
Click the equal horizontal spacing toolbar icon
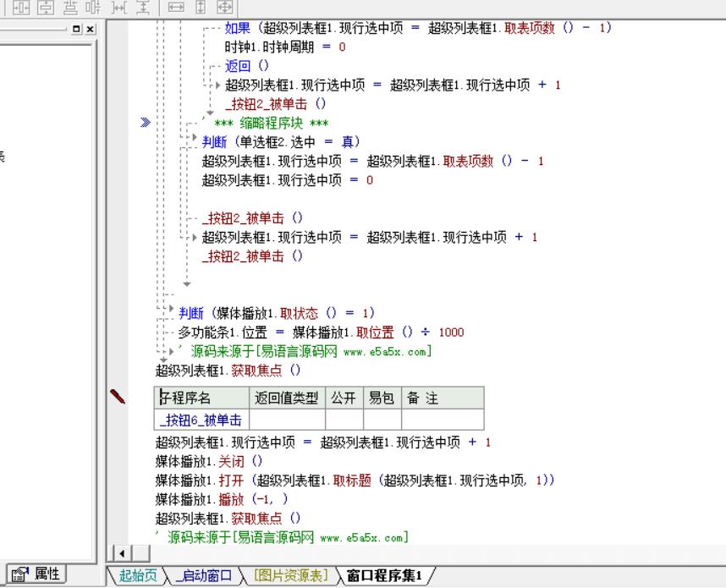pyautogui.click(x=119, y=7)
